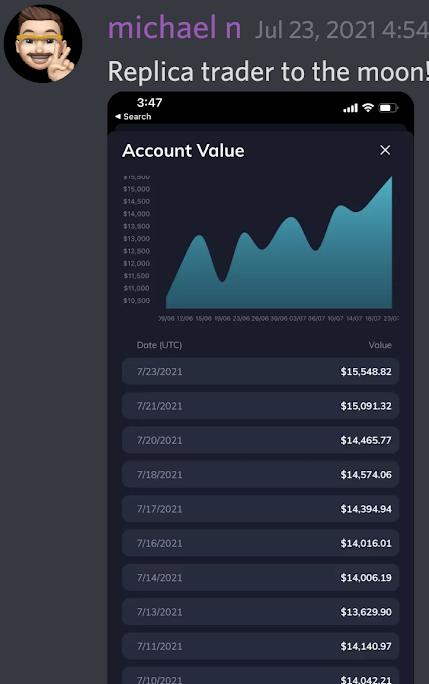The image size is (429, 684).
Task: Select the 7/11/2021 row showing $14,140.97
Action: point(261,646)
